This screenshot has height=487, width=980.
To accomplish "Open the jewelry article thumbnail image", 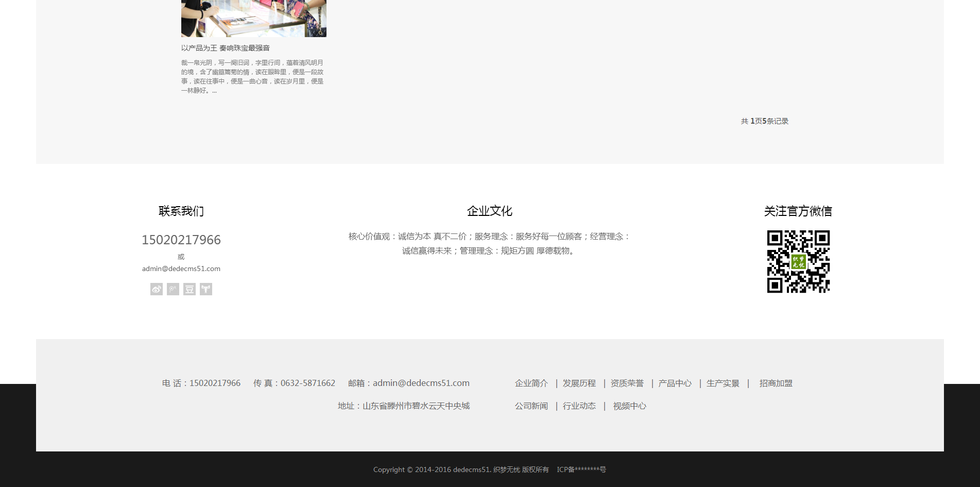I will [253, 18].
